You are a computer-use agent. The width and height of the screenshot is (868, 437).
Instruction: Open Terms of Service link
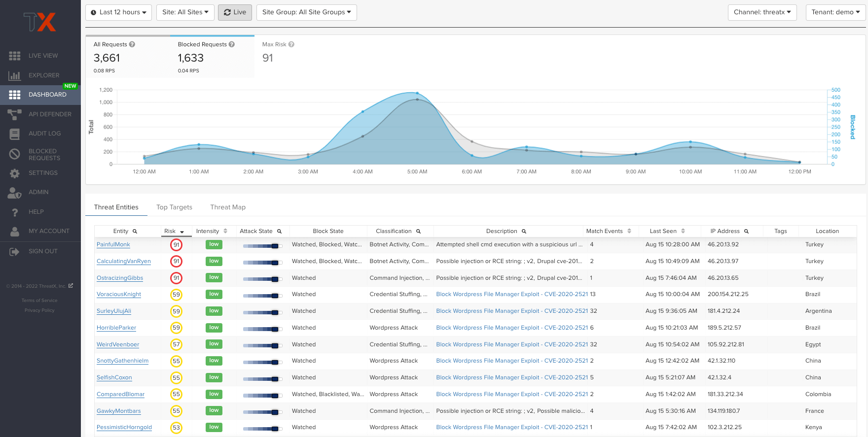point(39,301)
